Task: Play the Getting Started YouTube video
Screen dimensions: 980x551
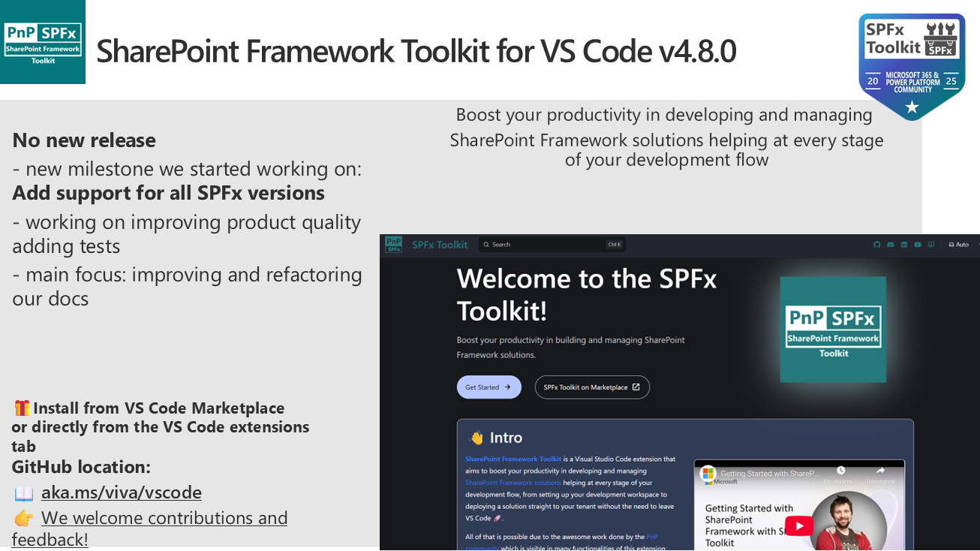Action: tap(798, 526)
